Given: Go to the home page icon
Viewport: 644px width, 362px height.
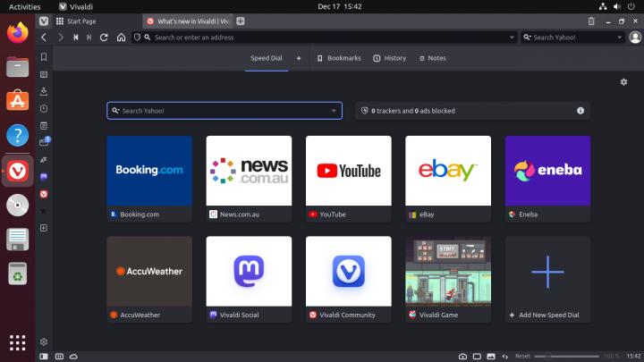Looking at the screenshot, I should pos(121,38).
